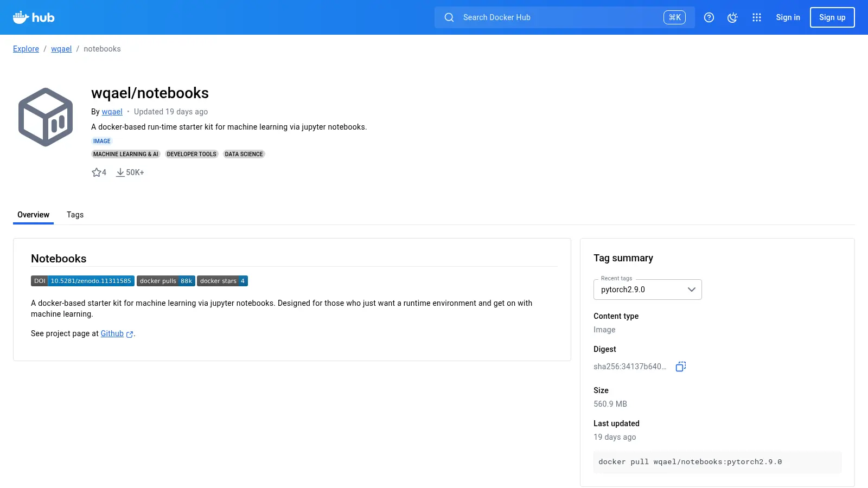Switch to the Overview tab
The image size is (868, 488).
coord(33,215)
